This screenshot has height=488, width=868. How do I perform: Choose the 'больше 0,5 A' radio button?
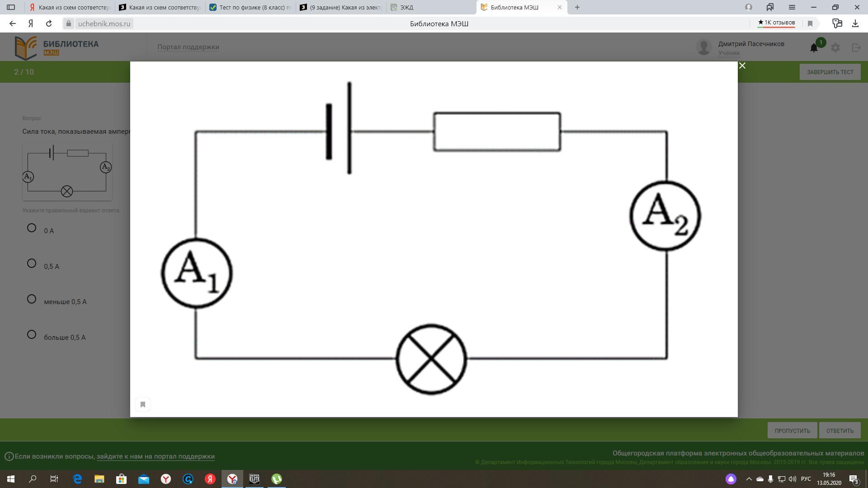click(32, 335)
